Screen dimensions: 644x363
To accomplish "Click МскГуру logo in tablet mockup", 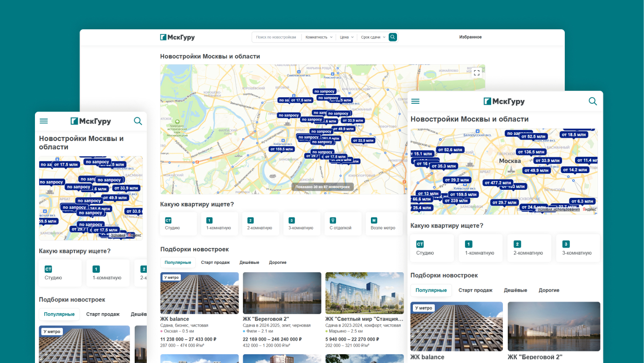I will 504,101.
